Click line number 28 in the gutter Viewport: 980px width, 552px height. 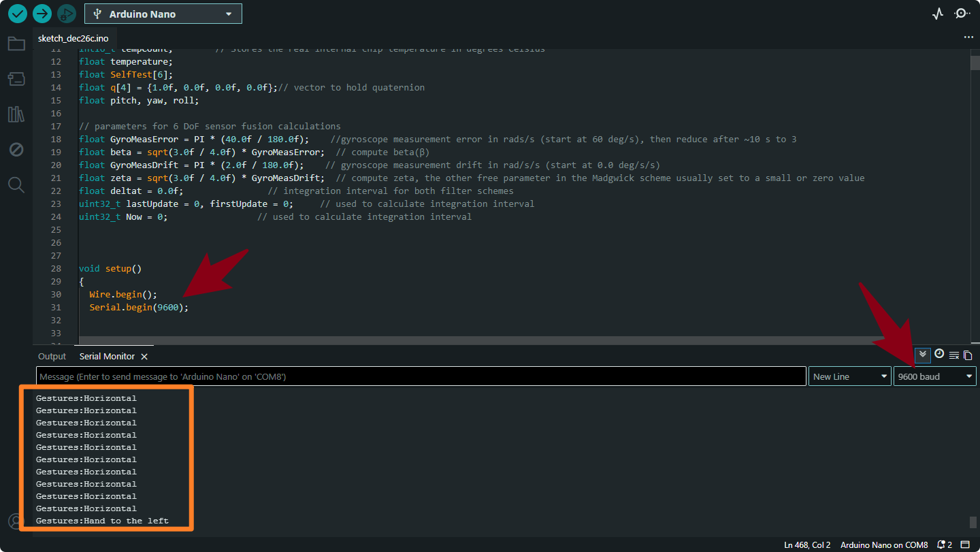pos(56,269)
